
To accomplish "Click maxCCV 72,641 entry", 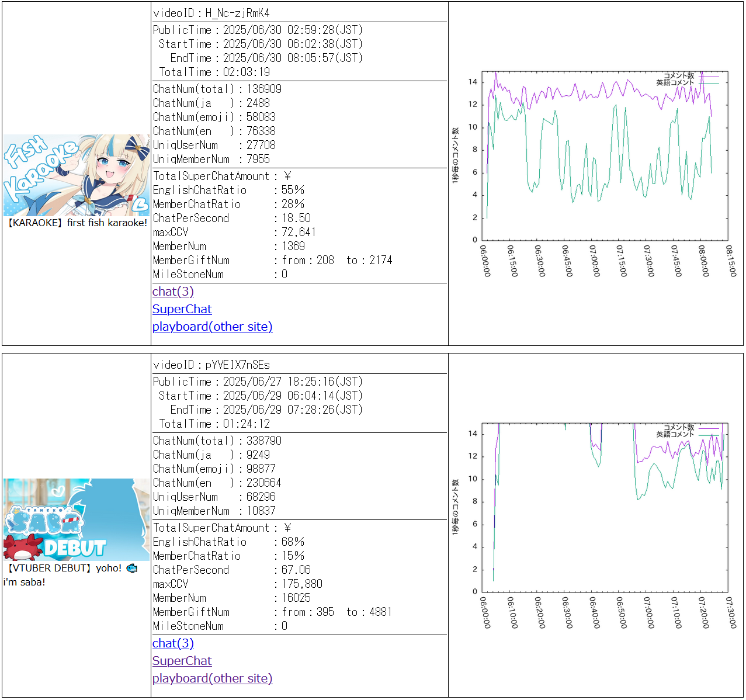I will click(x=234, y=232).
